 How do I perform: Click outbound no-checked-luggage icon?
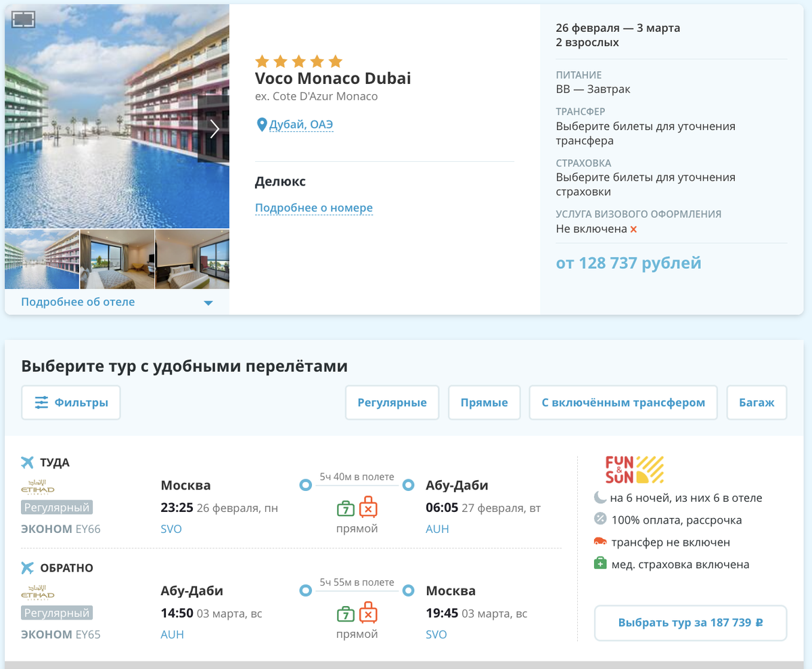click(368, 508)
